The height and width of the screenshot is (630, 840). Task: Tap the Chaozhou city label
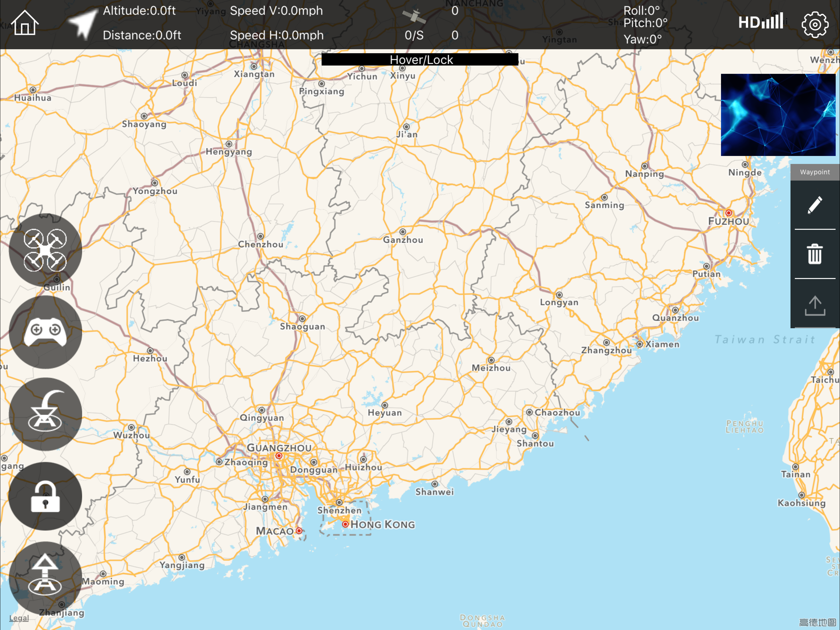[557, 412]
